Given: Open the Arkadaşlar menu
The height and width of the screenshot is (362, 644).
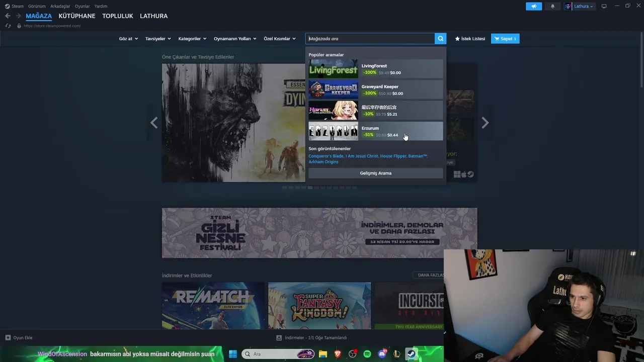Looking at the screenshot, I should [x=60, y=6].
